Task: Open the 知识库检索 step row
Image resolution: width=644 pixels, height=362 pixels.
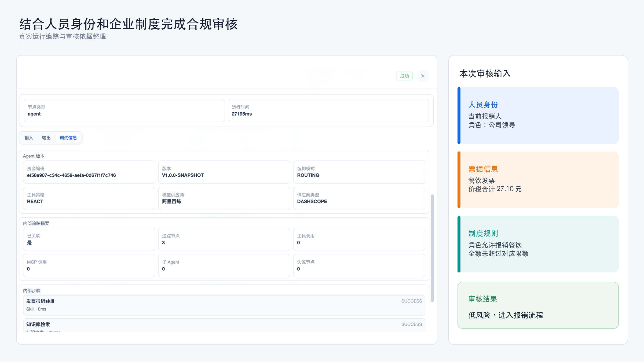Action: tap(224, 325)
